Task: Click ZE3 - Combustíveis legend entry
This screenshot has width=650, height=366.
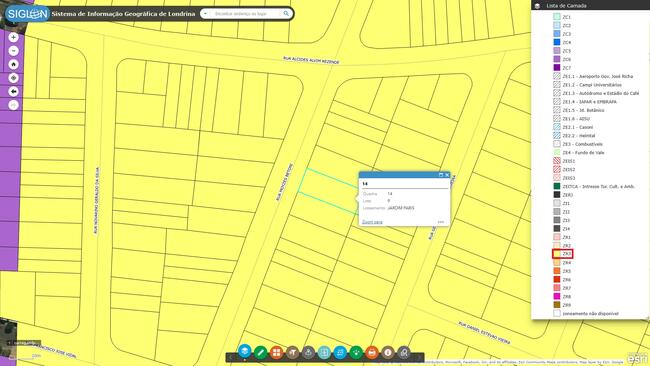Action: (582, 144)
